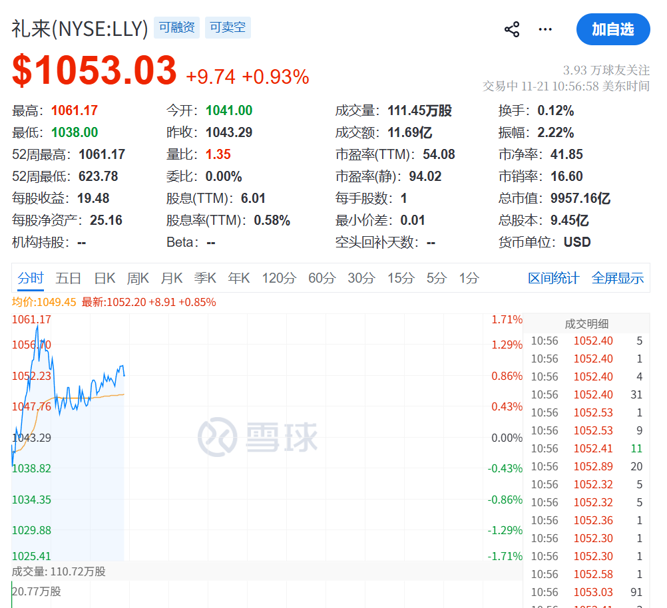
Task: Open the 1分 interval tab
Action: tap(468, 278)
